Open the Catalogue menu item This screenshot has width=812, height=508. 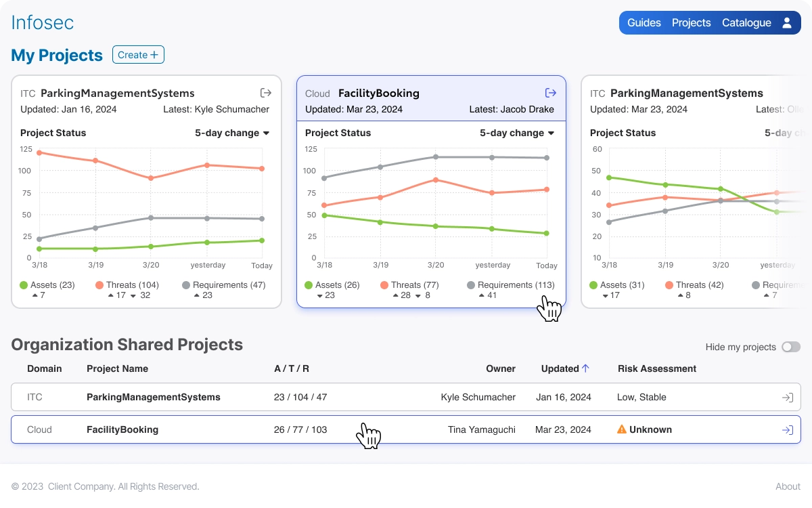(746, 23)
